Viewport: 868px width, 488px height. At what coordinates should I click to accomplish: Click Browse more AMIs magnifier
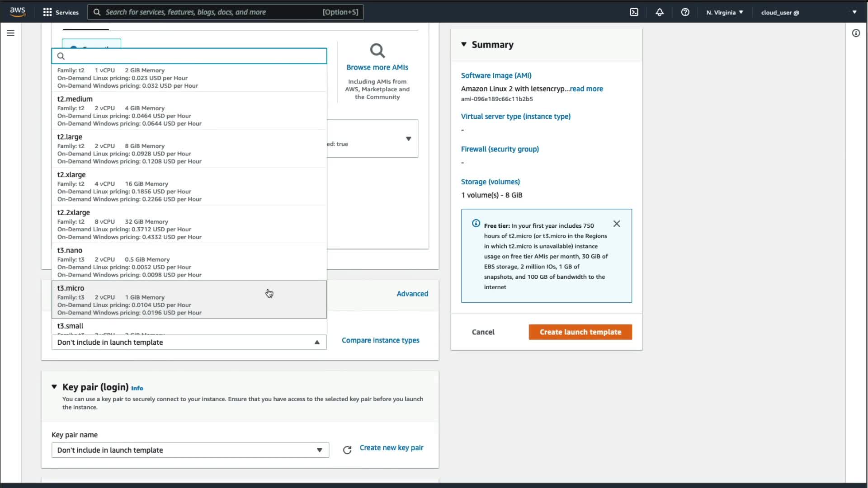377,51
